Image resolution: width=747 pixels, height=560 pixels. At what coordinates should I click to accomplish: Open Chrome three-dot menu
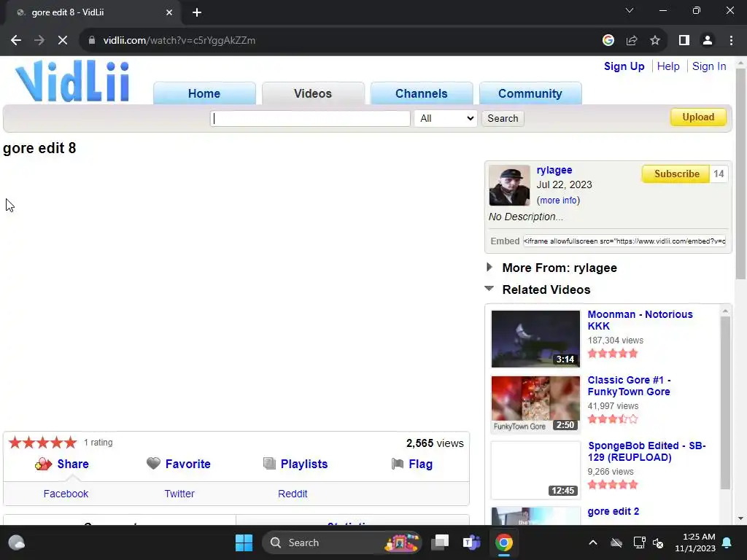pos(731,41)
